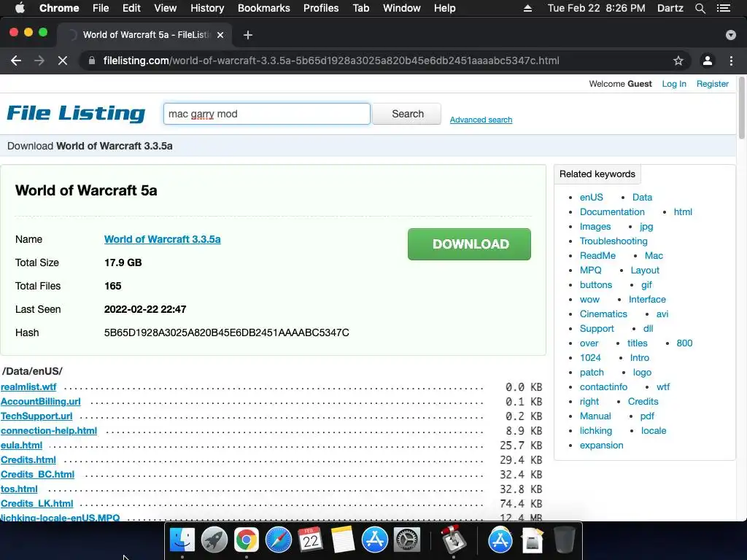The image size is (747, 560).
Task: Click the hash value text
Action: 227,332
